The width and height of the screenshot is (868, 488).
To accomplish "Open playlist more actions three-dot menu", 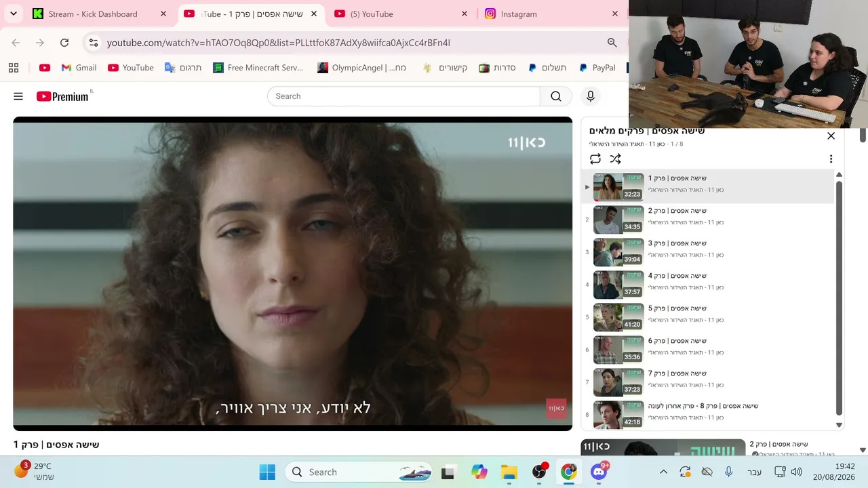I will [x=831, y=159].
